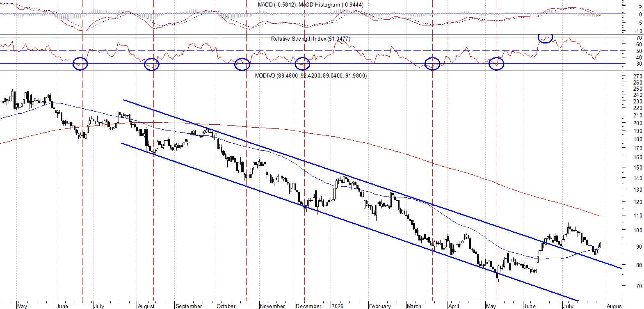Click the 150 price axis value
Image resolution: width=644 pixels, height=309 pixels.
point(638,167)
